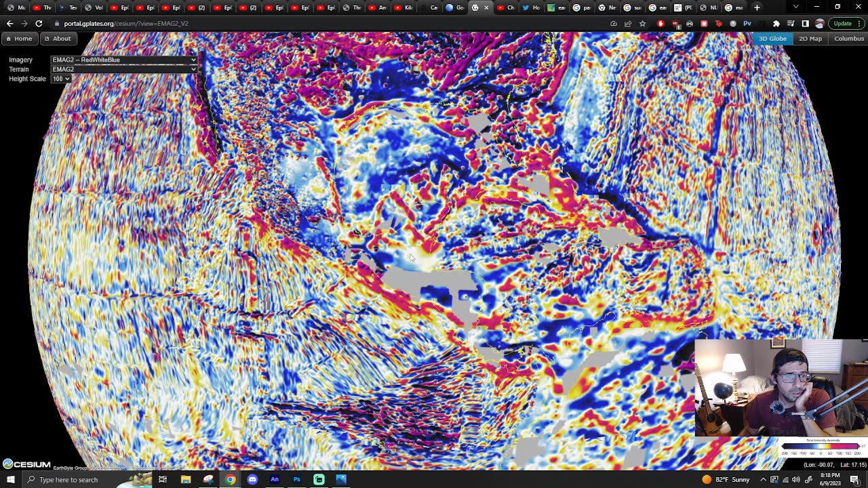Switch to the 'Tex' browser tab
The width and height of the screenshot is (868, 488).
coord(68,7)
